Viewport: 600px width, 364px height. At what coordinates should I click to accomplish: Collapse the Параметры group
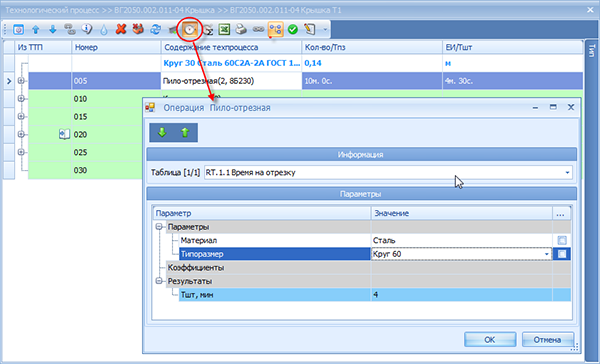(159, 227)
